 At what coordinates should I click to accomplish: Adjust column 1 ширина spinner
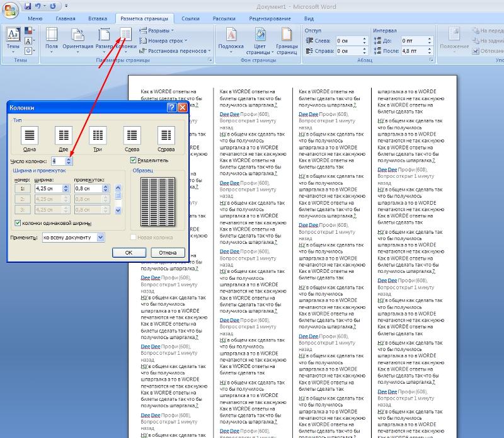click(66, 188)
